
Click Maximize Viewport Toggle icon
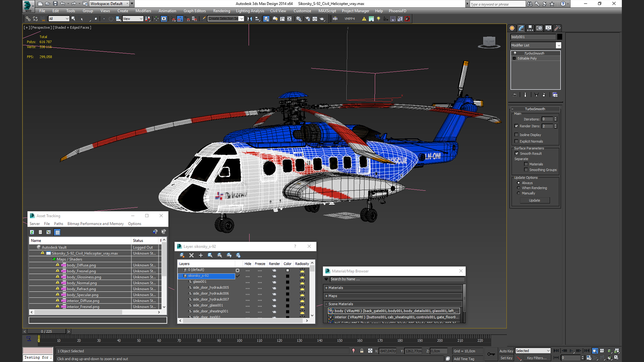click(x=616, y=358)
